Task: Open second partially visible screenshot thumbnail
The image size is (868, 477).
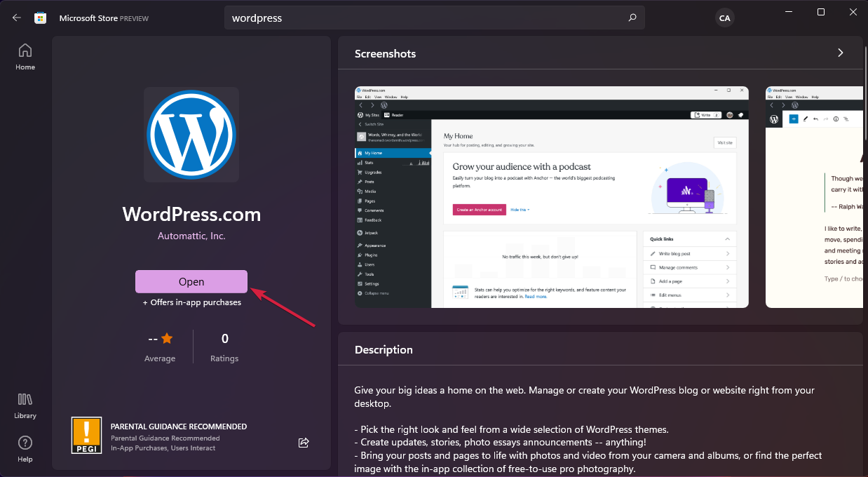Action: pos(814,197)
